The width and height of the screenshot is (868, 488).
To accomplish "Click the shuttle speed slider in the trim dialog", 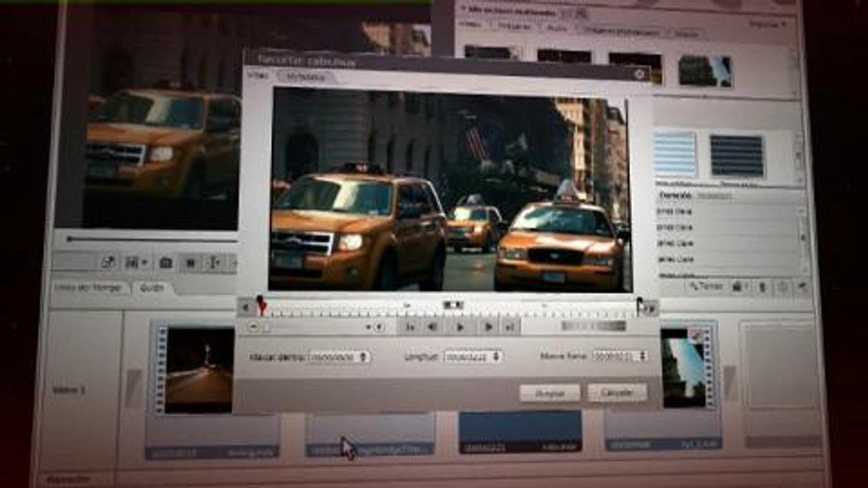I will coord(594,326).
